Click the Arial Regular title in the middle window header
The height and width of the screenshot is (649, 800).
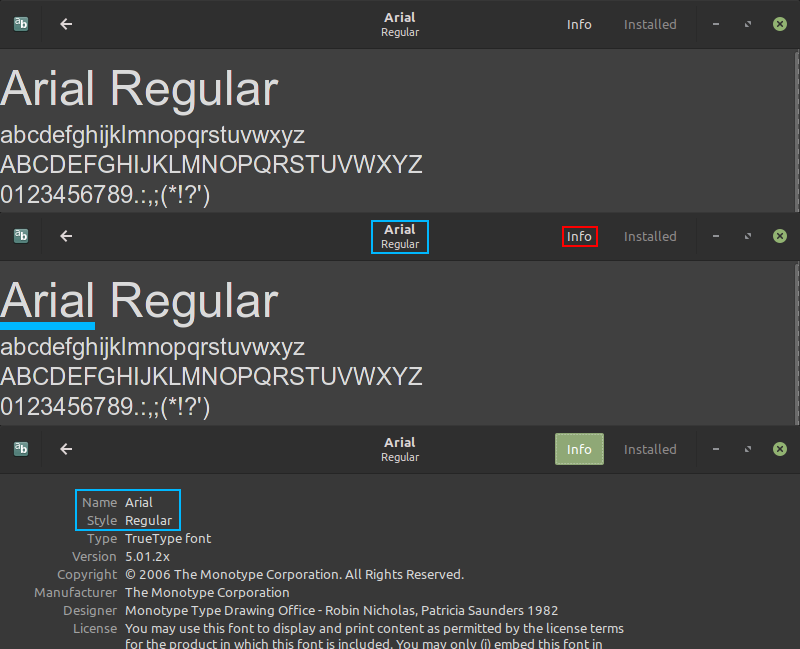tap(400, 237)
